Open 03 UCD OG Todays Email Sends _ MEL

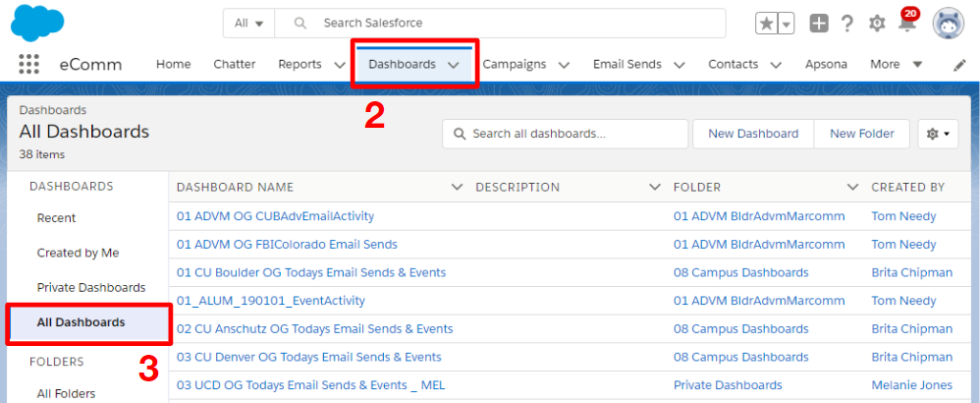310,385
